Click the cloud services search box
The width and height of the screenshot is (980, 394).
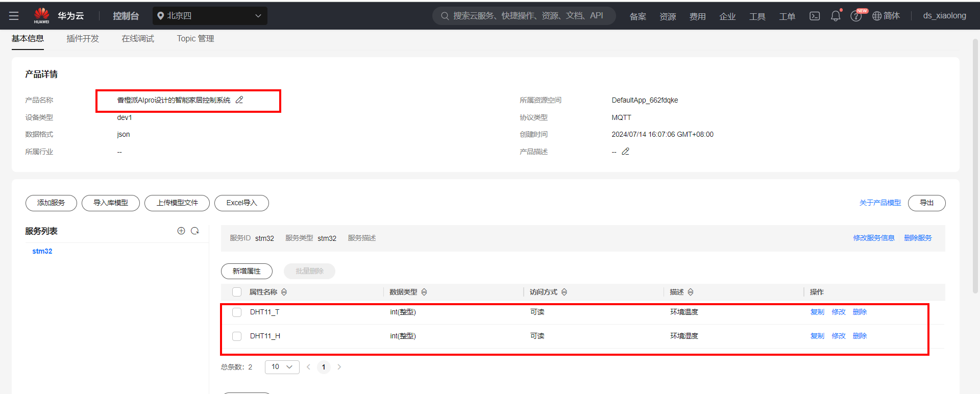point(526,16)
